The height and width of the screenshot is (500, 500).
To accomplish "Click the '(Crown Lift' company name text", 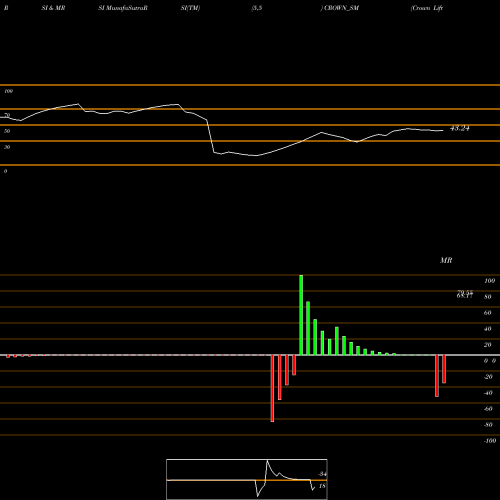I will click(427, 8).
